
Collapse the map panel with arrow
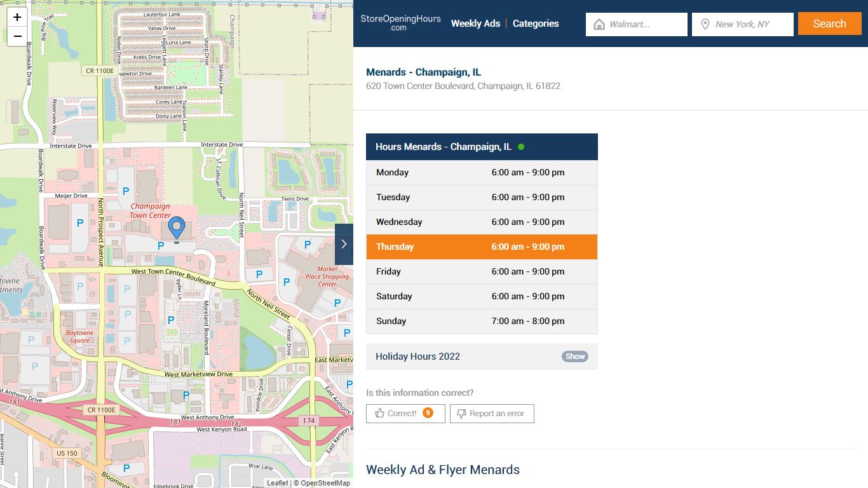[344, 244]
